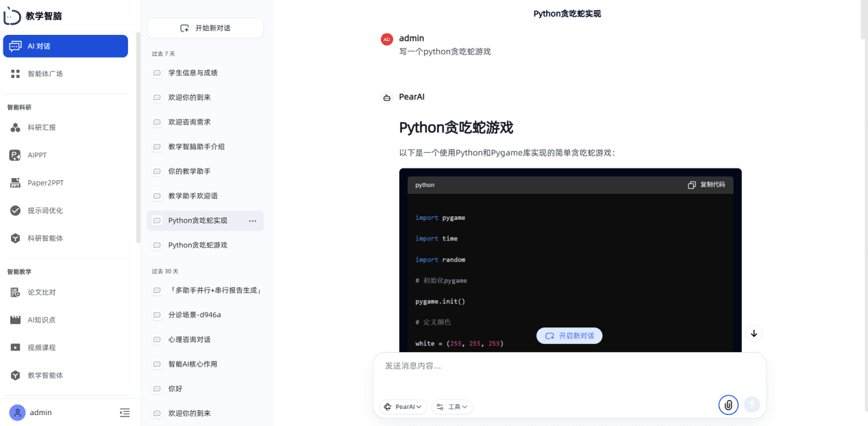The width and height of the screenshot is (868, 426).
Task: Open 视频课程 in the sidebar
Action: point(65,347)
